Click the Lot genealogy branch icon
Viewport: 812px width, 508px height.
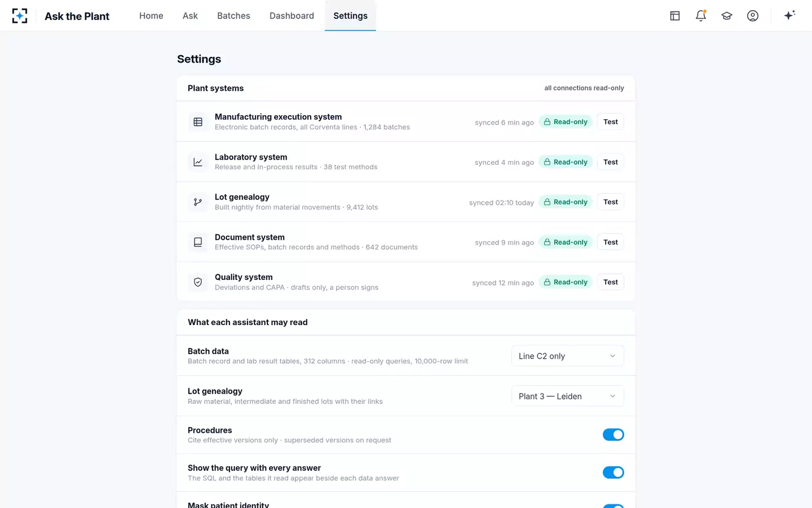point(198,202)
